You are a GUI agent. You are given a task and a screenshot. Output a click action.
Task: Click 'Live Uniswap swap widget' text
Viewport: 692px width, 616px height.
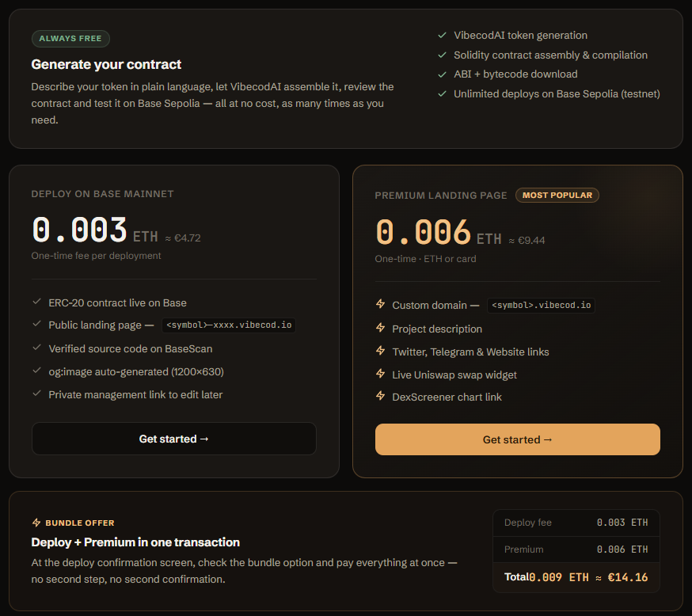click(454, 375)
